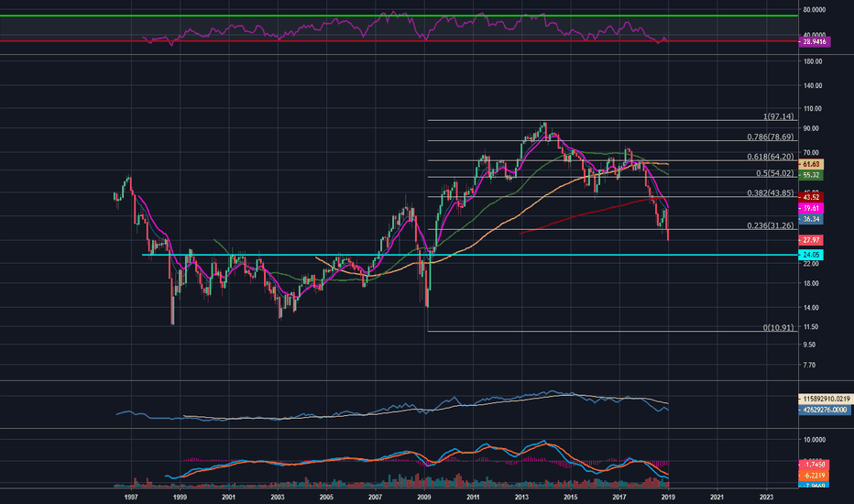
Task: Select the Fibonacci level label 0.382(43.85)
Action: click(x=770, y=192)
